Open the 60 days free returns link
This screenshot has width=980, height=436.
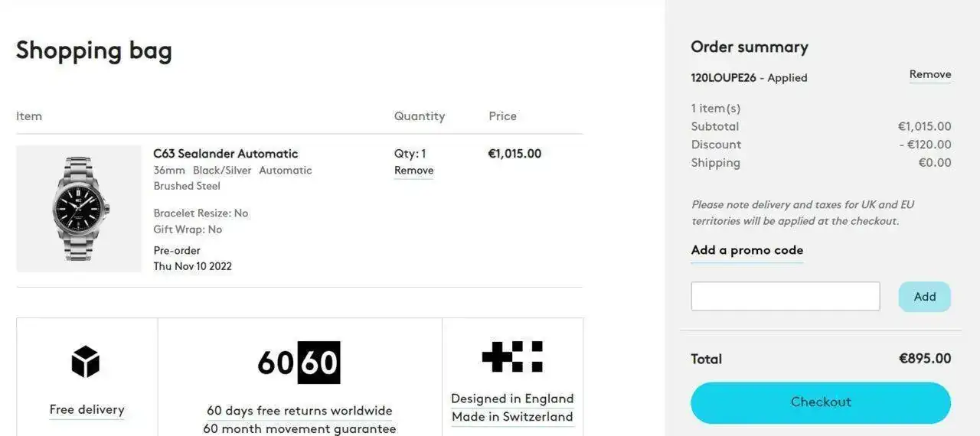pos(299,411)
